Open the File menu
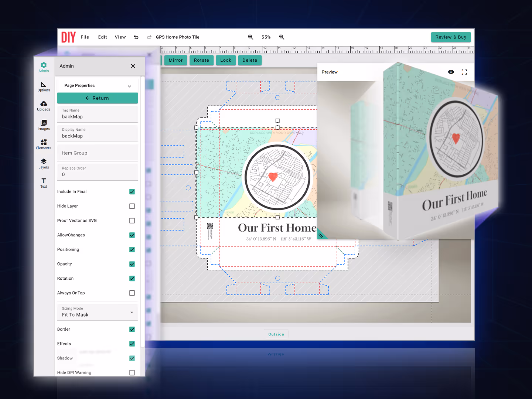Image resolution: width=532 pixels, height=399 pixels. (x=85, y=37)
